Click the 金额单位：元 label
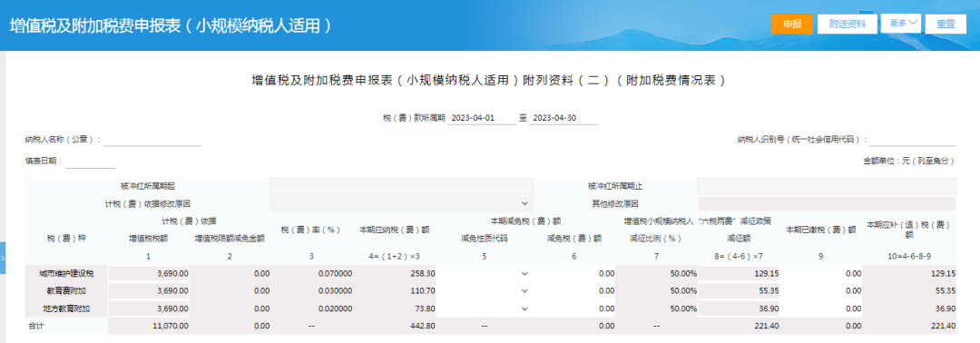 (909, 161)
